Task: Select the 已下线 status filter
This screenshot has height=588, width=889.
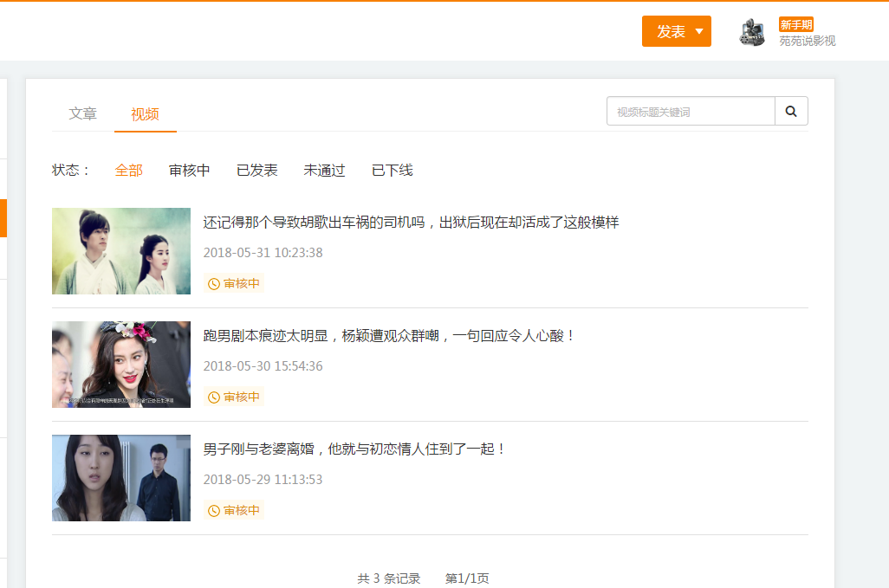Action: pos(393,170)
